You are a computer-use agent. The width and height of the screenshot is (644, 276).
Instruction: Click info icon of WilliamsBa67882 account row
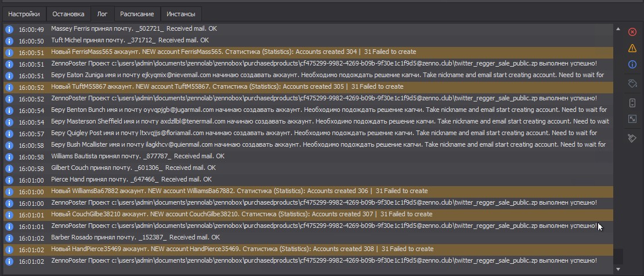9,192
